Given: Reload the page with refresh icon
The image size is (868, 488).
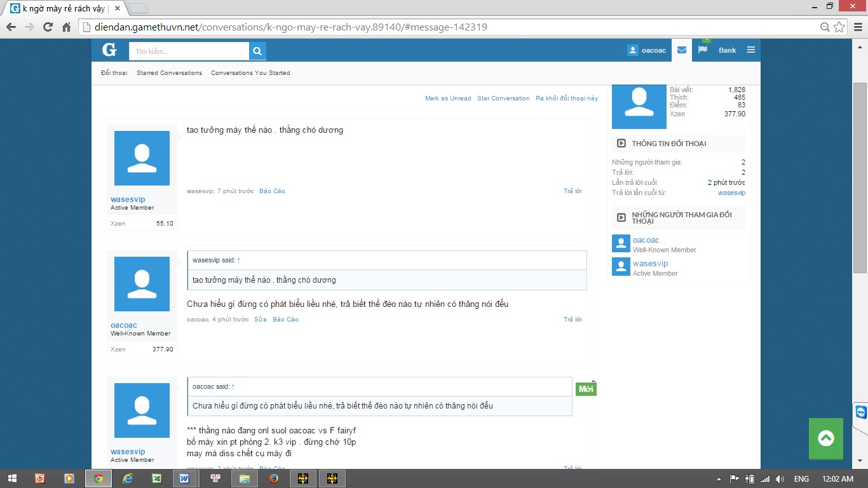Looking at the screenshot, I should point(48,27).
